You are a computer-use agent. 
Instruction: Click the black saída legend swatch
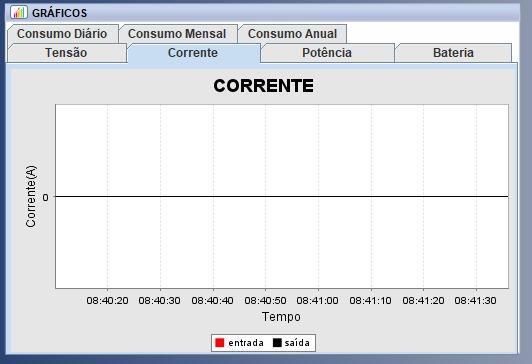277,343
